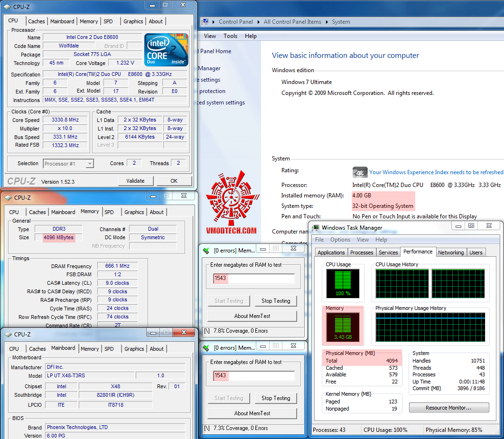Open the Resource Monitor button
This screenshot has width=504, height=439.
[449, 408]
